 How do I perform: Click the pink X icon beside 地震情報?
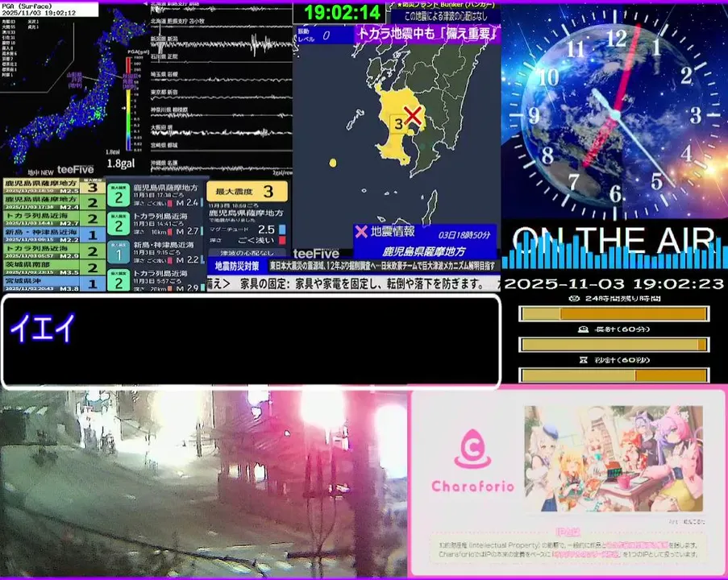(x=361, y=231)
